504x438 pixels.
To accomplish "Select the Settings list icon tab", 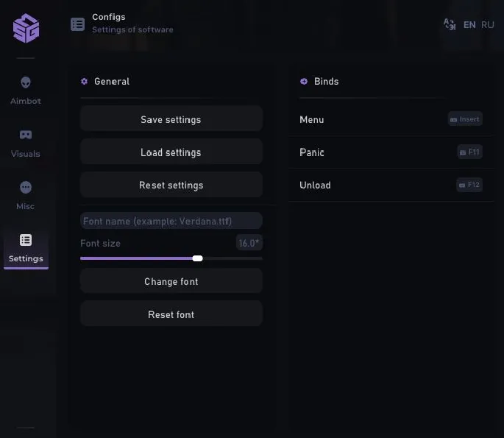I will (x=26, y=240).
